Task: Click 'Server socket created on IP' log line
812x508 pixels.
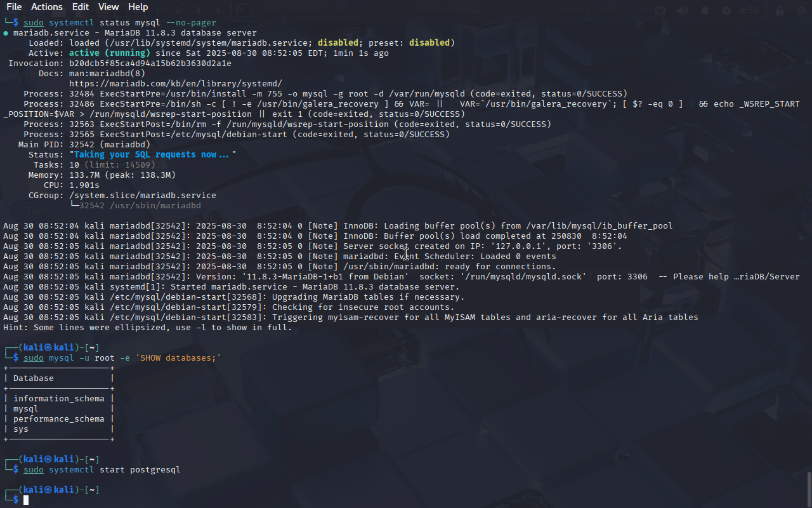Action: point(313,246)
